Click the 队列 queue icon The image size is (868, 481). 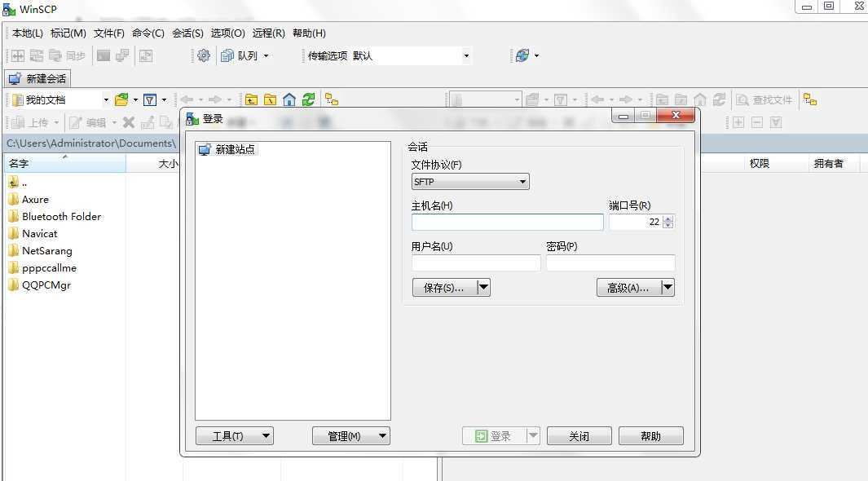227,55
